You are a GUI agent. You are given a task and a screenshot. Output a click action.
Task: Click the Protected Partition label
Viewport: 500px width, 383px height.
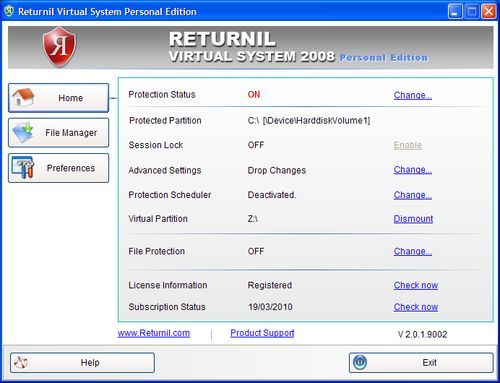pyautogui.click(x=165, y=120)
